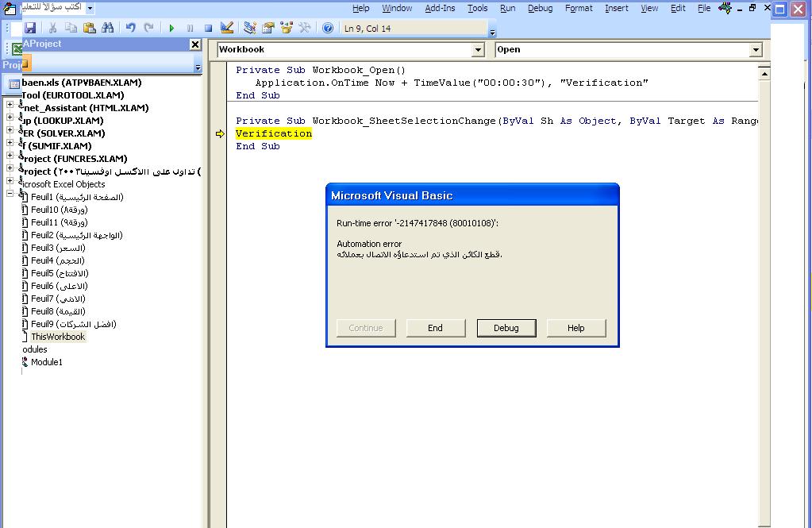
Task: Click the code pane scrollbar up arrow
Action: click(764, 74)
